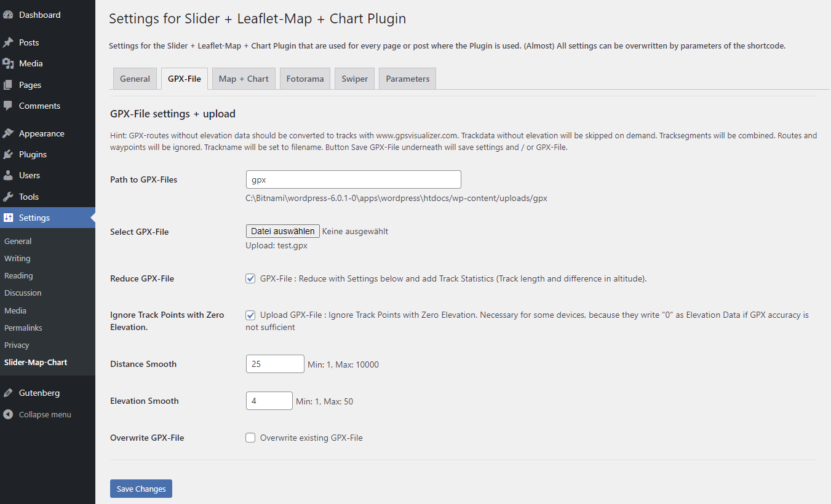Click the Datei auswählen file button
This screenshot has width=831, height=504.
pos(283,231)
